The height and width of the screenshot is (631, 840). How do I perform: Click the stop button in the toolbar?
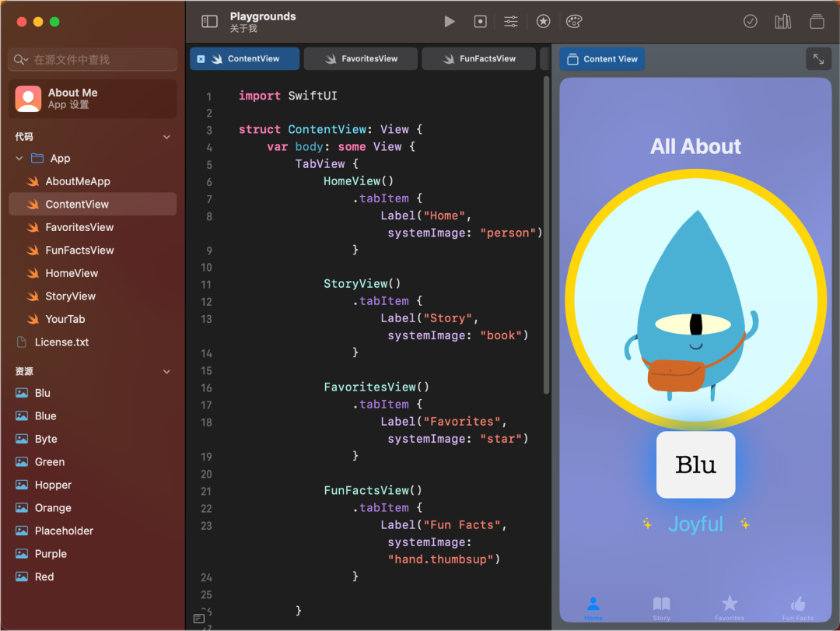click(481, 22)
